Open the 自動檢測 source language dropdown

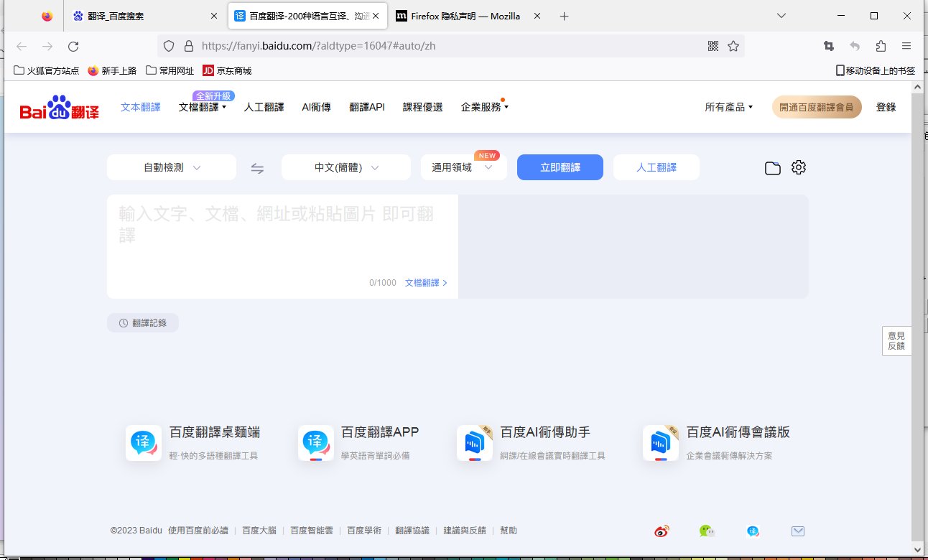pyautogui.click(x=172, y=167)
